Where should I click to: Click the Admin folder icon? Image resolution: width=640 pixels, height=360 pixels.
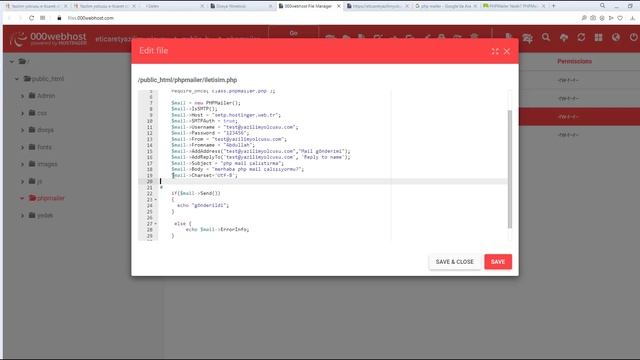[x=32, y=96]
